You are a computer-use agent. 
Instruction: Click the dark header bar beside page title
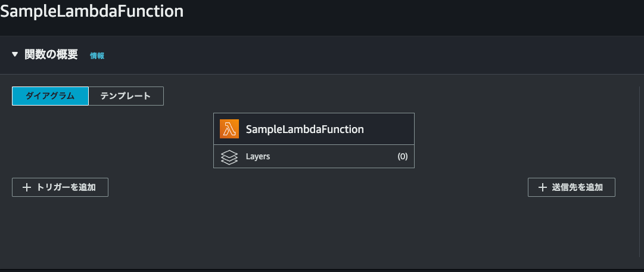[x=410, y=17]
